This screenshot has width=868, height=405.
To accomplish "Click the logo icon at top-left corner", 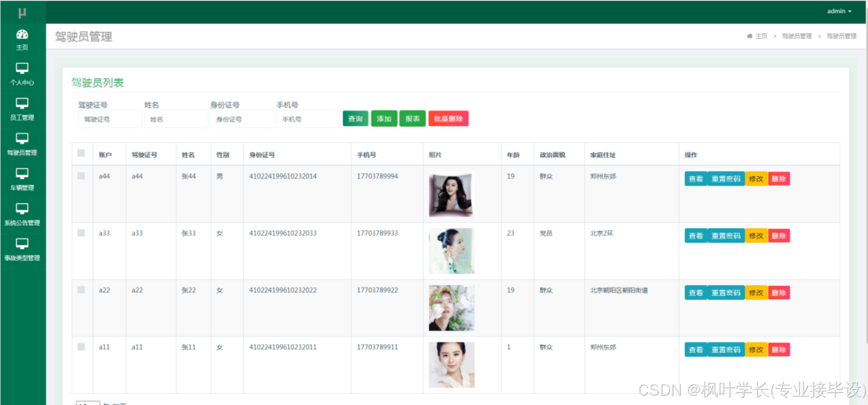I will [x=22, y=13].
